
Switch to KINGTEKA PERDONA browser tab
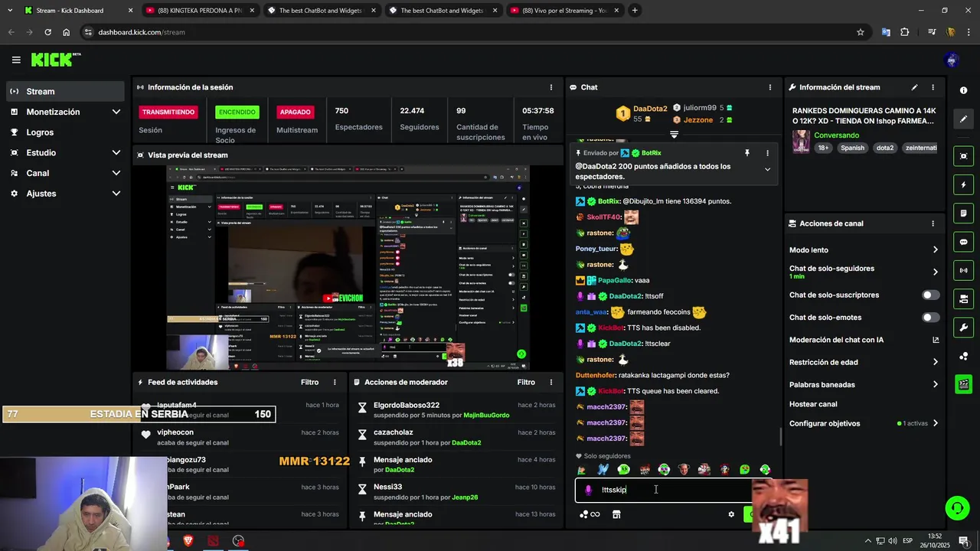pos(201,11)
